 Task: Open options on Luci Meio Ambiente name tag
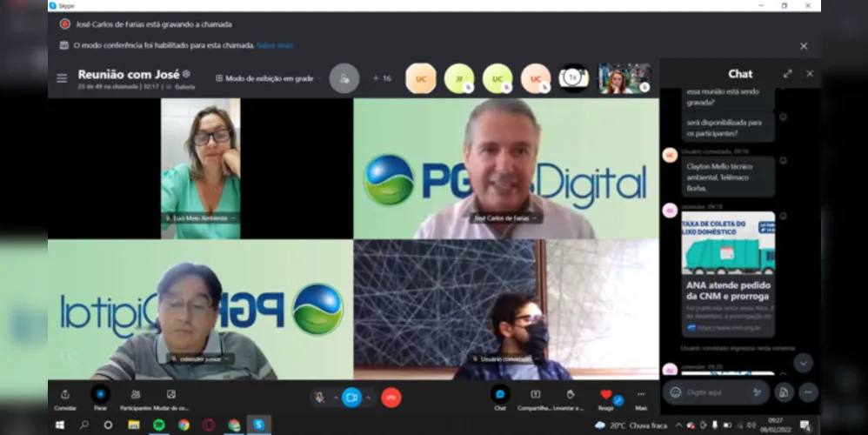(x=232, y=218)
